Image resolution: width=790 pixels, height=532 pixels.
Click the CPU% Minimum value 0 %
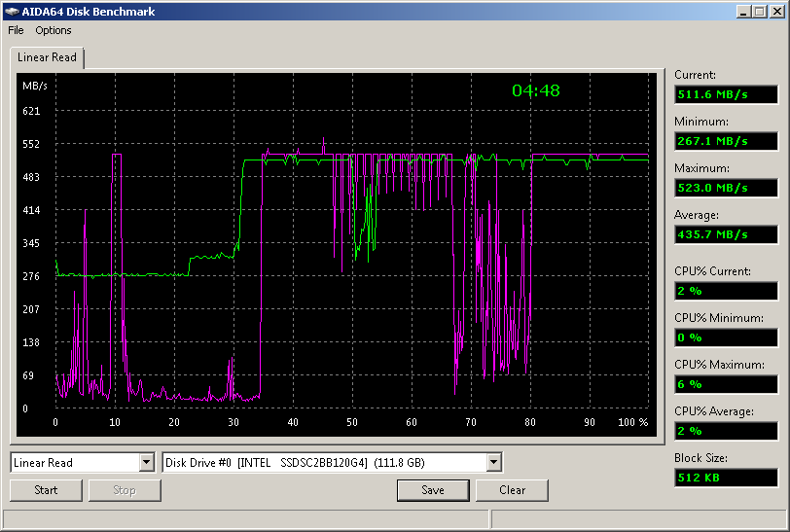tap(726, 337)
